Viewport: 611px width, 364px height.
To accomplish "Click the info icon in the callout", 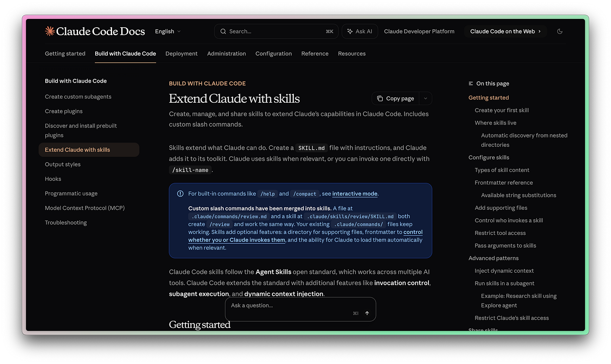I will [180, 194].
